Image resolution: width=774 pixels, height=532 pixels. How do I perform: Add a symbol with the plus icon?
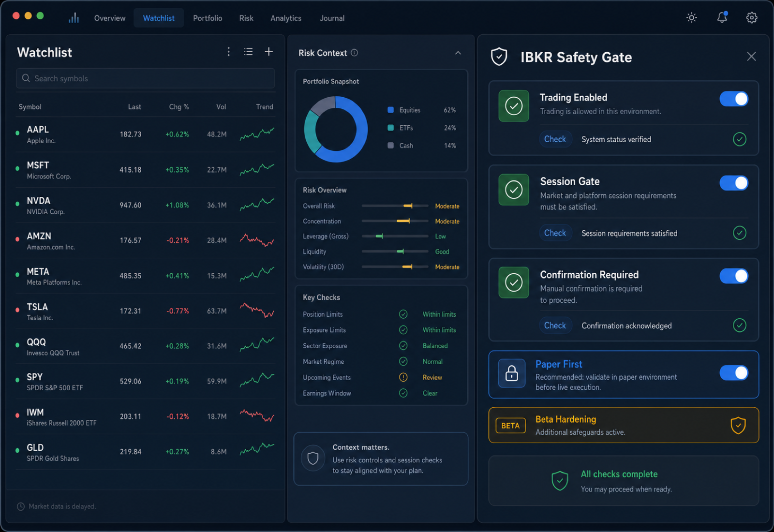(x=269, y=52)
